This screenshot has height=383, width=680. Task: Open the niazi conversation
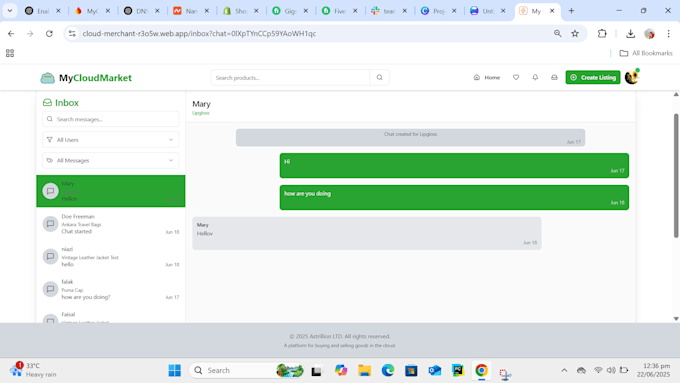(111, 256)
